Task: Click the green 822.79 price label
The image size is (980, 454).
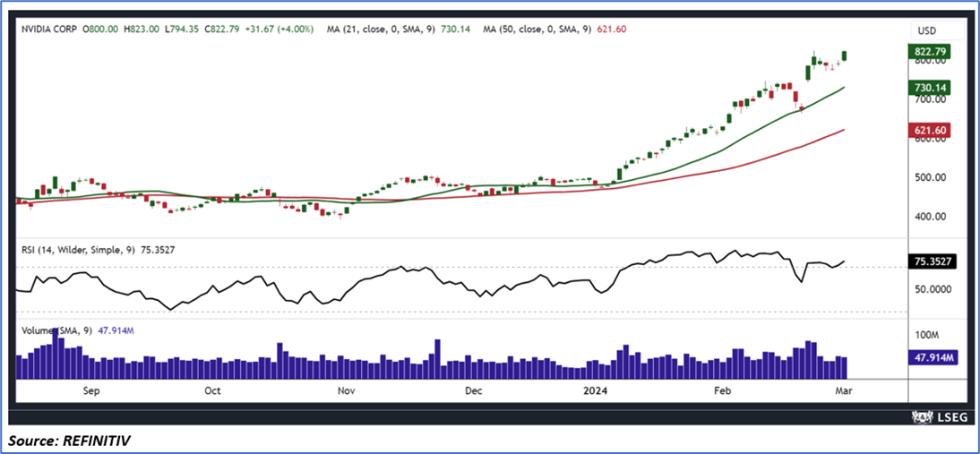Action: tap(927, 53)
